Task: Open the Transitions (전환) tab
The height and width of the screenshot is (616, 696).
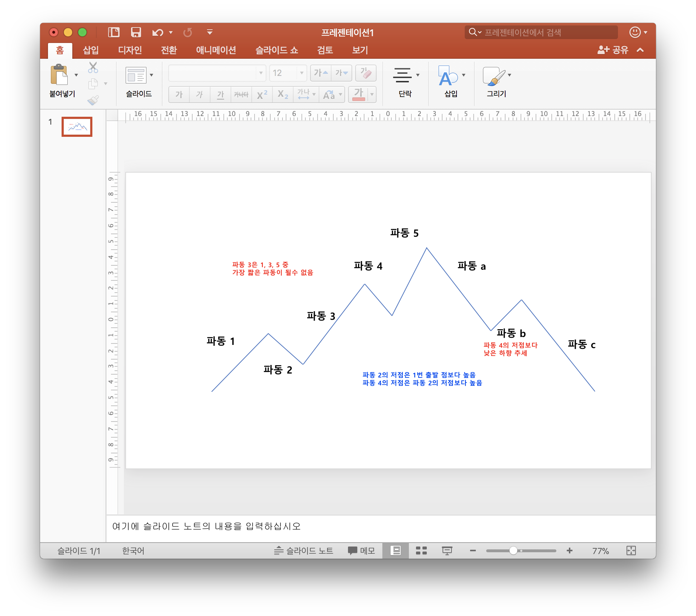Action: point(169,50)
